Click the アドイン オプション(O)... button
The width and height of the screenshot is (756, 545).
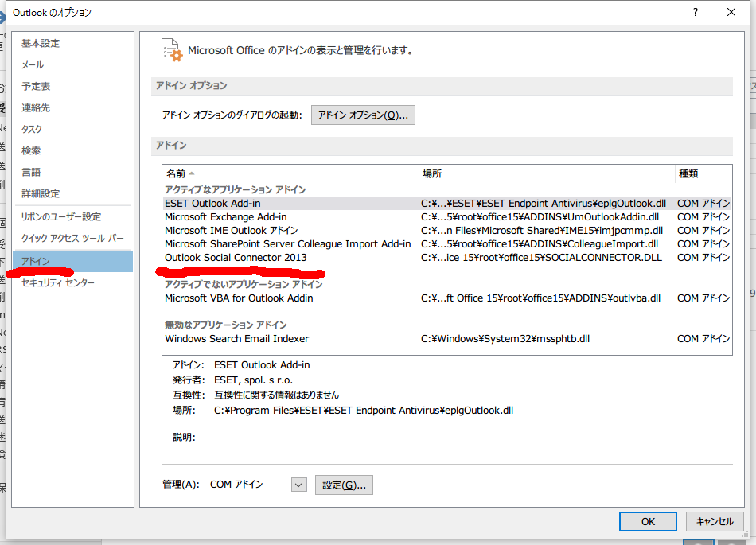[363, 115]
